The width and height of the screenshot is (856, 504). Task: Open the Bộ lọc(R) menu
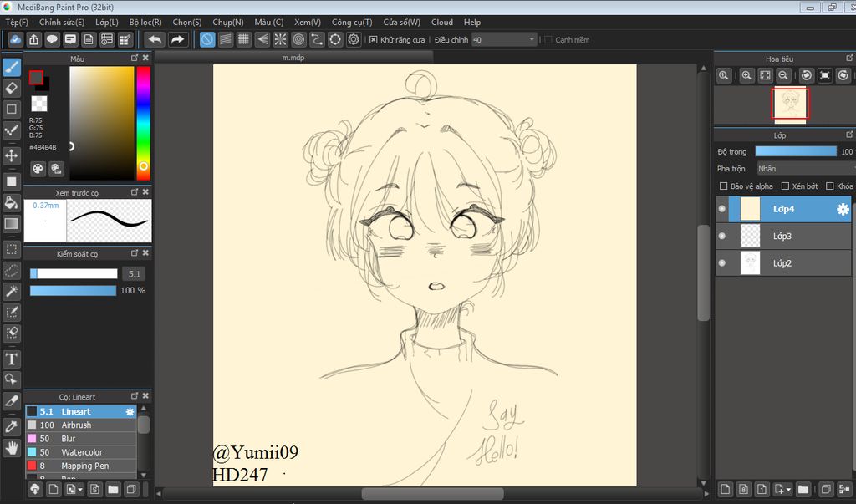click(x=145, y=23)
